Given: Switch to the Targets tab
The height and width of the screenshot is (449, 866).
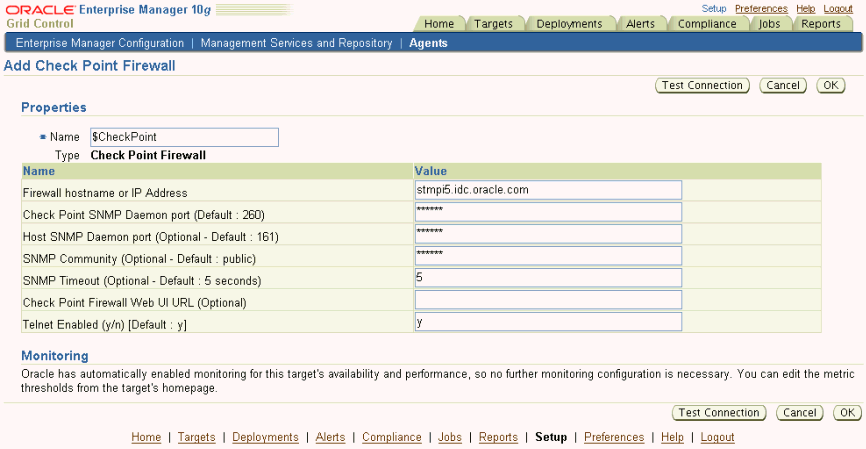Looking at the screenshot, I should click(493, 24).
